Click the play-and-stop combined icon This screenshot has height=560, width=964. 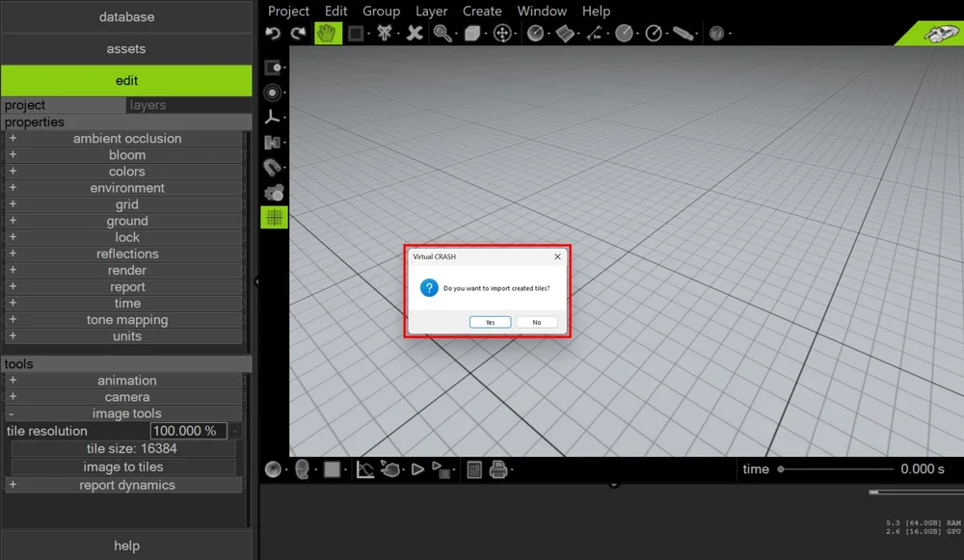441,469
